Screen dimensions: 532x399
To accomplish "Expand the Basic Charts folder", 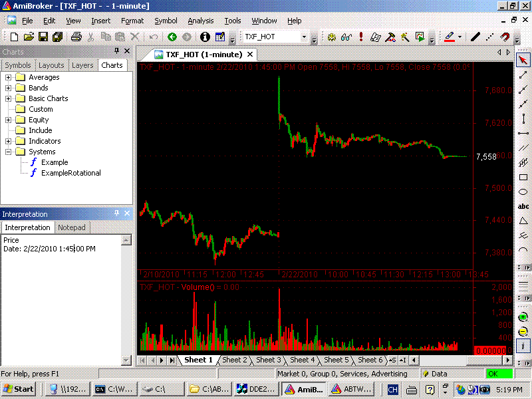I will tap(8, 98).
